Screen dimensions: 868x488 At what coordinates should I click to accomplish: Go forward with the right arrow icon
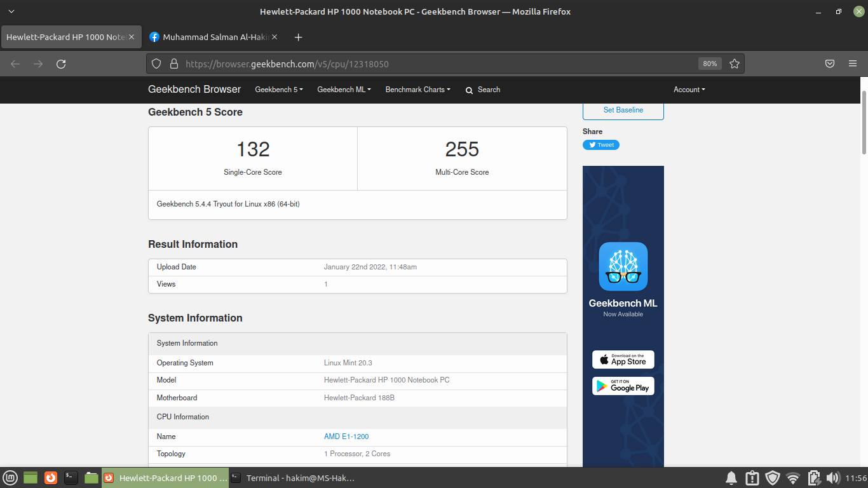tap(38, 64)
